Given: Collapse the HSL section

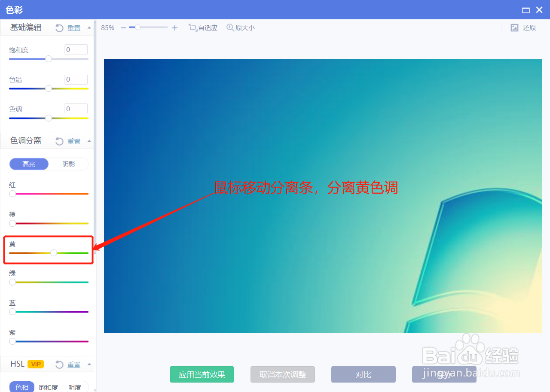Looking at the screenshot, I should (89, 364).
